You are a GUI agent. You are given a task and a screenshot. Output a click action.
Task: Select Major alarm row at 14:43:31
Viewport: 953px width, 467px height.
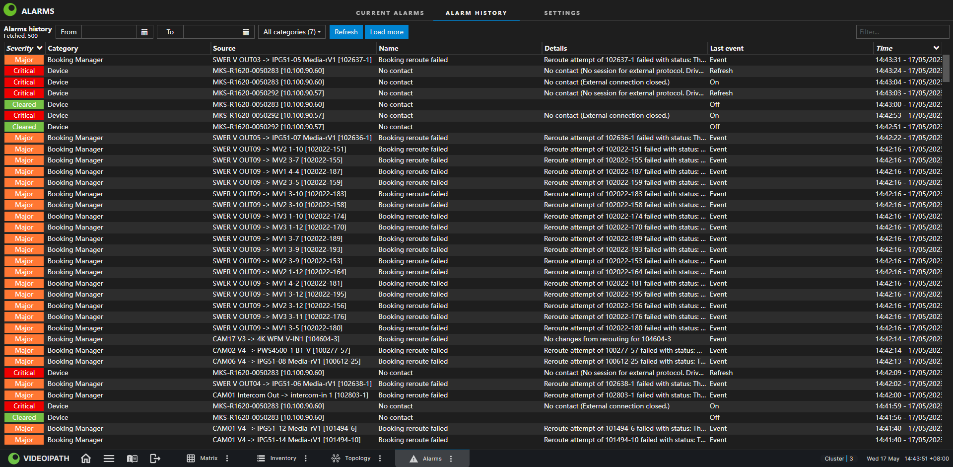click(473, 60)
